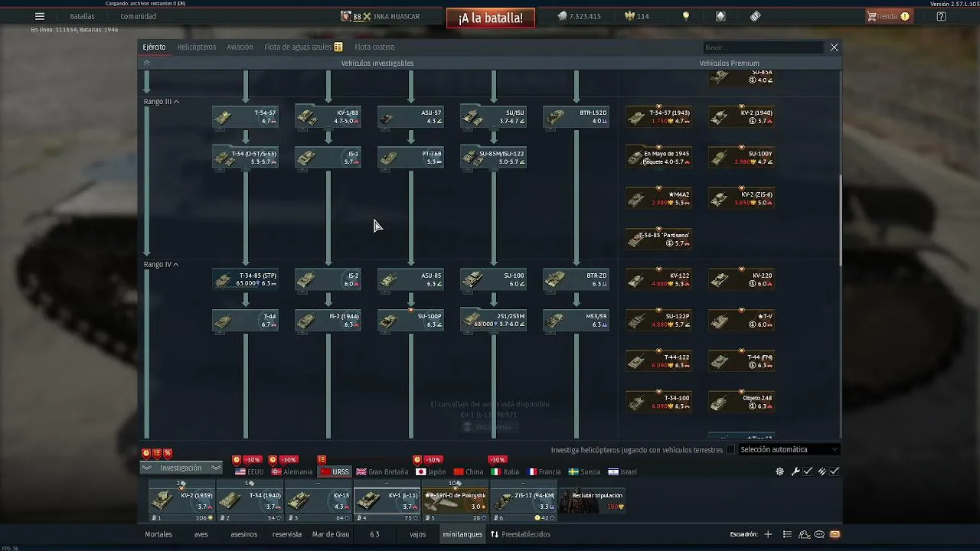The height and width of the screenshot is (551, 980).
Task: Click Reclutar tripulación crew slot
Action: coord(592,500)
